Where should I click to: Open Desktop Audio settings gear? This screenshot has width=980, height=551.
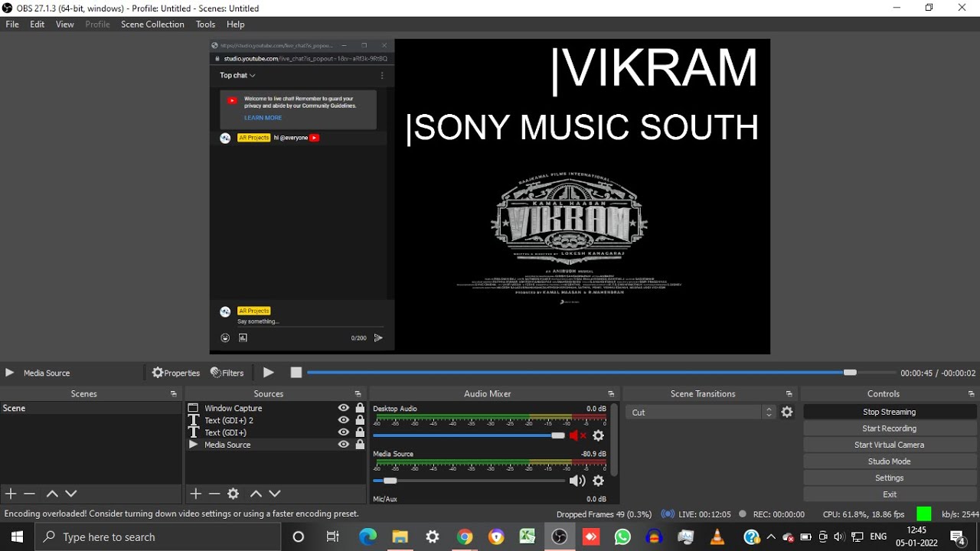(x=599, y=435)
